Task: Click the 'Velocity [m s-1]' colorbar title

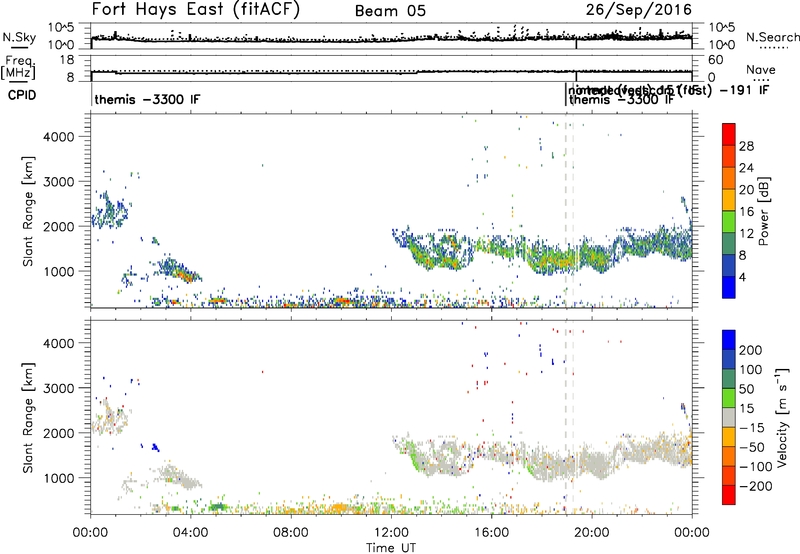Action: coord(782,417)
